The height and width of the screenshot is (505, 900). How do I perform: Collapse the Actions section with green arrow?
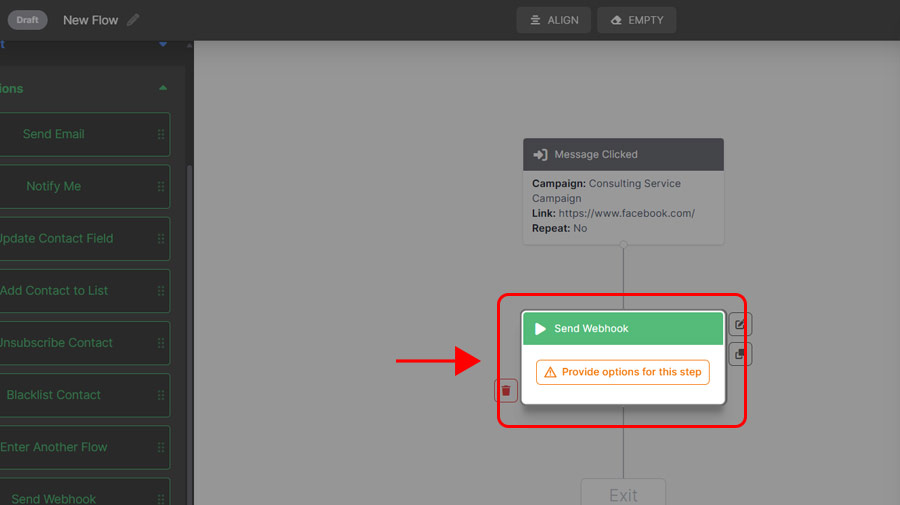click(163, 88)
